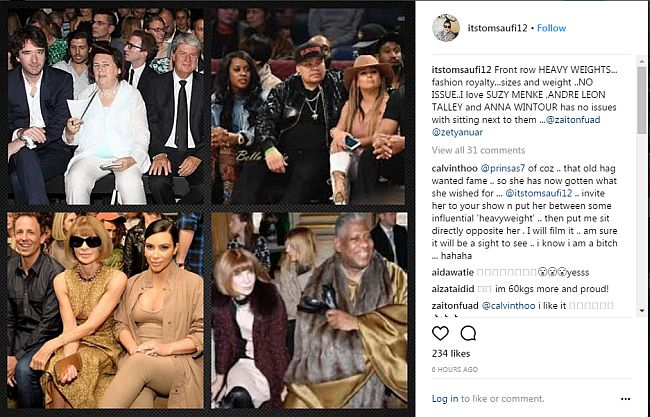Open the @zaitonfuad mention in the caption
Viewport: 650px width, 417px height.
(573, 120)
